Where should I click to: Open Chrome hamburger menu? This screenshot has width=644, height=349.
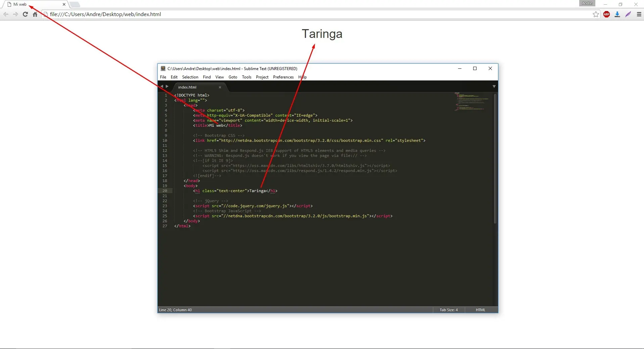click(639, 14)
